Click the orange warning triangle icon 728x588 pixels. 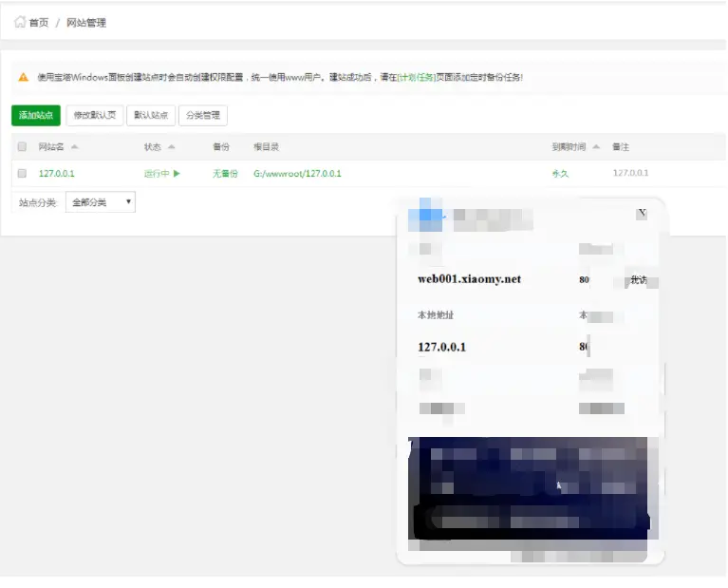pyautogui.click(x=23, y=77)
